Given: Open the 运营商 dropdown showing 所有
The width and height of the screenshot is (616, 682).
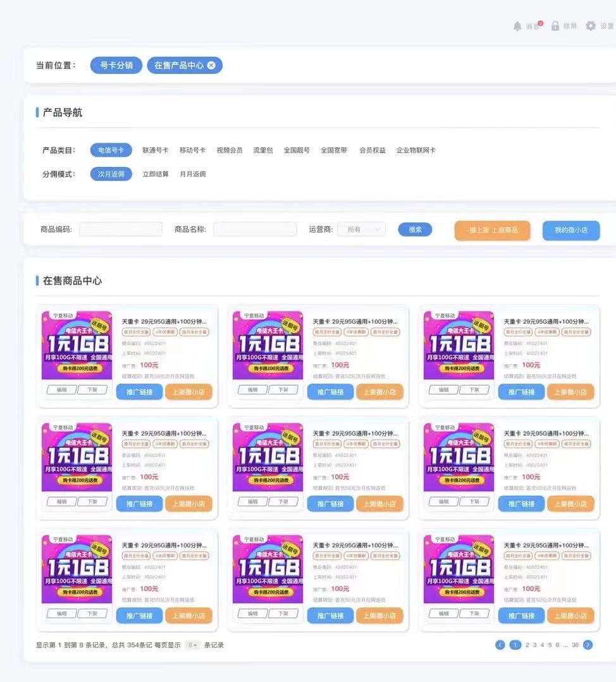Looking at the screenshot, I should 361,229.
